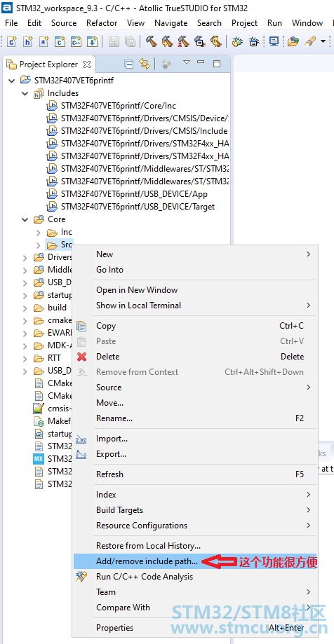334x644 pixels.
Task: Click the new C source file toolbar icon
Action: pyautogui.click(x=11, y=41)
